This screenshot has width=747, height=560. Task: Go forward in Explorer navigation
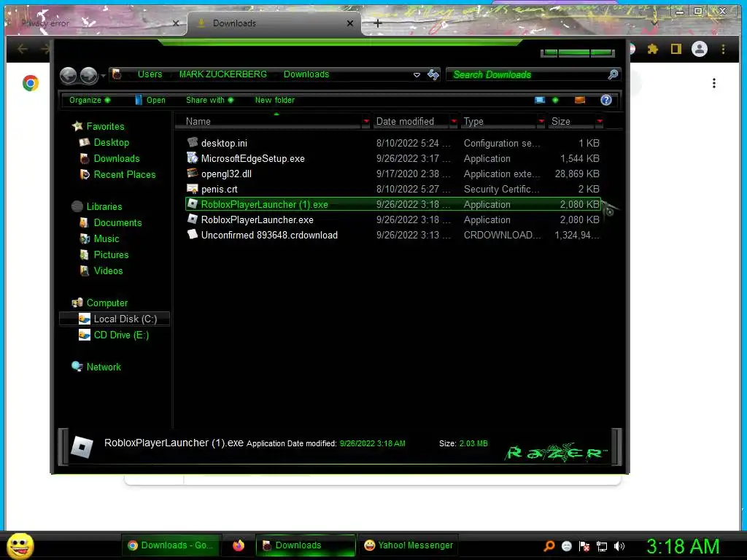point(88,75)
